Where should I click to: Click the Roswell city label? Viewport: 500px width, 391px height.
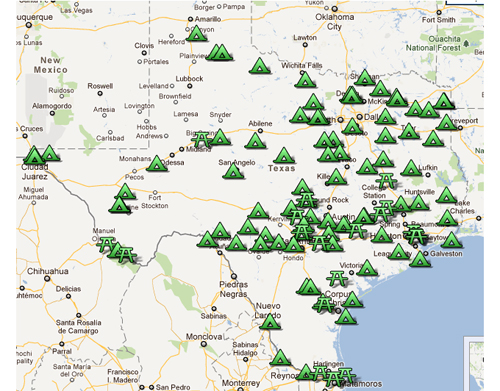tap(100, 86)
